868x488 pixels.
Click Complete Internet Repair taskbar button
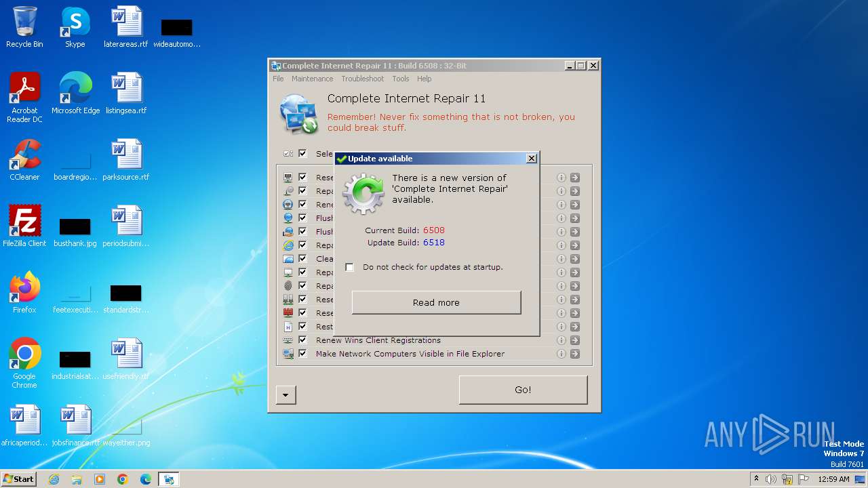169,479
